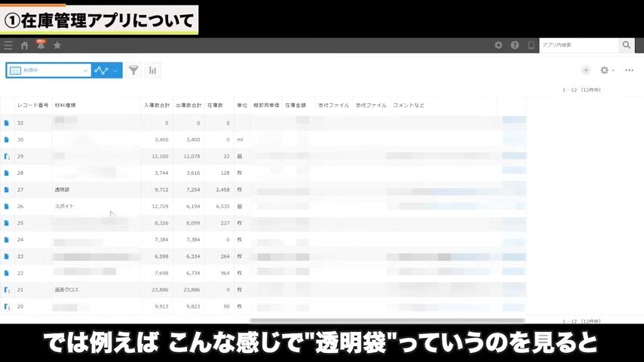The width and height of the screenshot is (644, 362).
Task: Add a new record with plus button
Action: [586, 70]
